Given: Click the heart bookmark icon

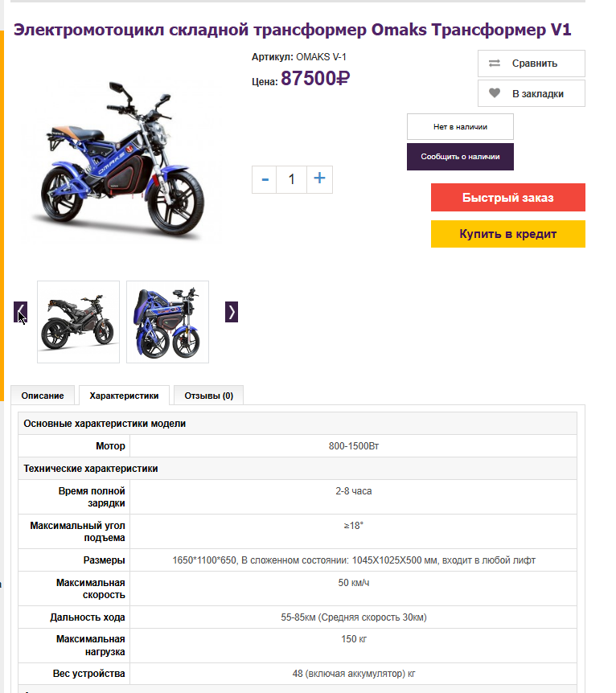Looking at the screenshot, I should click(495, 92).
